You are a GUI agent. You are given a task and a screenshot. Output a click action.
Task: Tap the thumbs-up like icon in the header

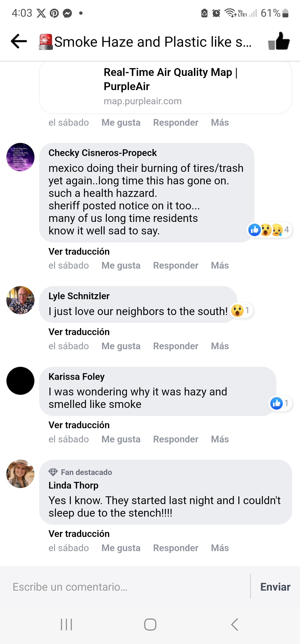point(279,41)
